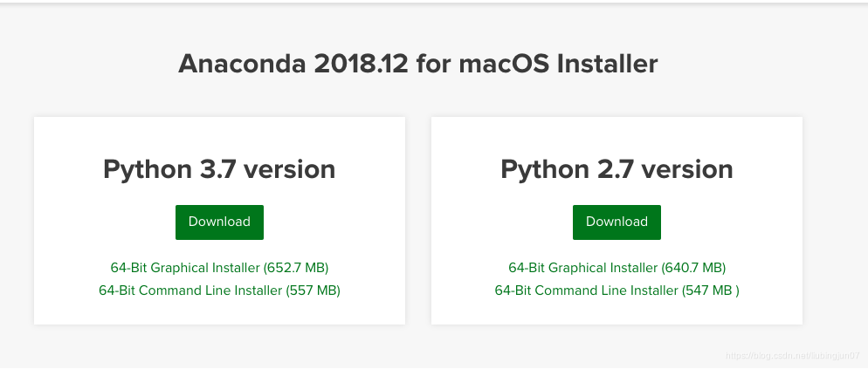Open 64-Bit Command Line Installer (547 MB) link
868x369 pixels.
click(617, 290)
